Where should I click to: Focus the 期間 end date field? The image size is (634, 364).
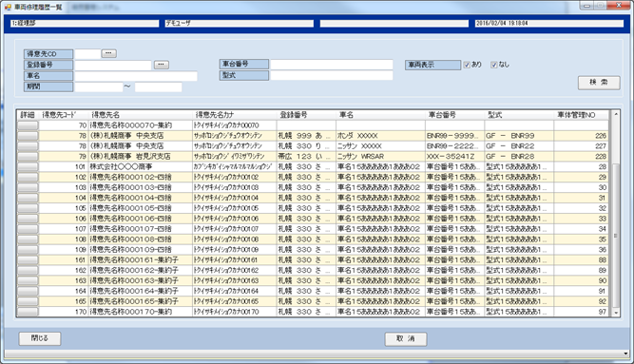[158, 86]
